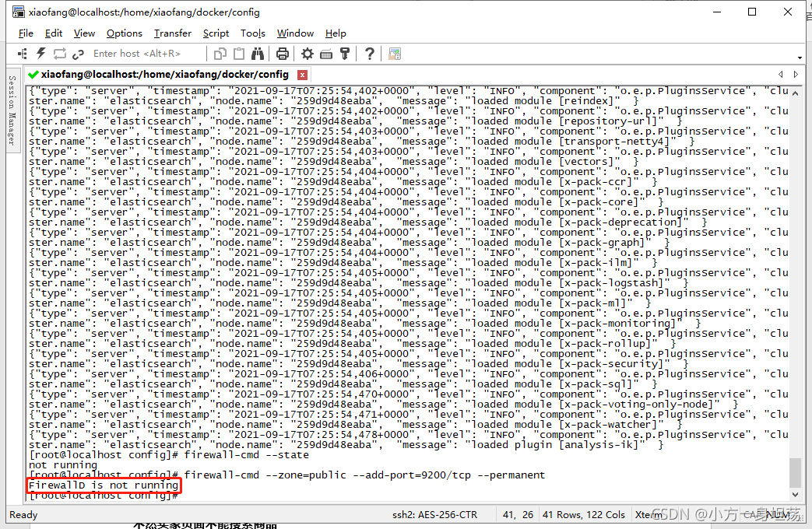Screen dimensions: 812x529
Task: Click the tab scroll left arrow
Action: pyautogui.click(x=781, y=75)
